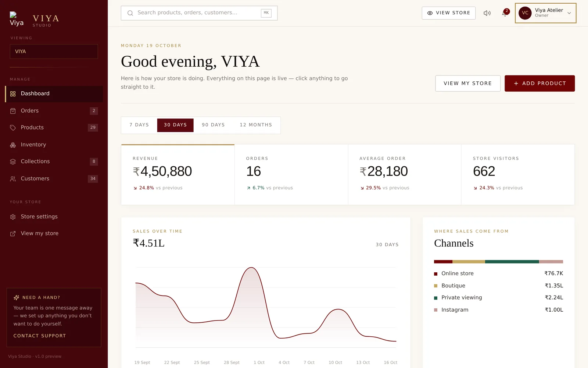This screenshot has height=368, width=588.
Task: Switch to the 90 Days range
Action: pyautogui.click(x=213, y=125)
